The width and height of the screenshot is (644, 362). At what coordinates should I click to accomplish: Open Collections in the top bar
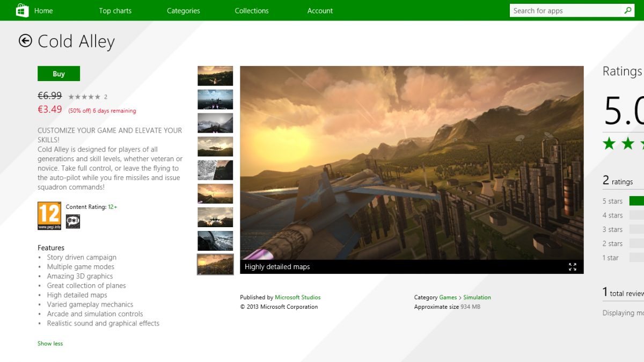(252, 11)
